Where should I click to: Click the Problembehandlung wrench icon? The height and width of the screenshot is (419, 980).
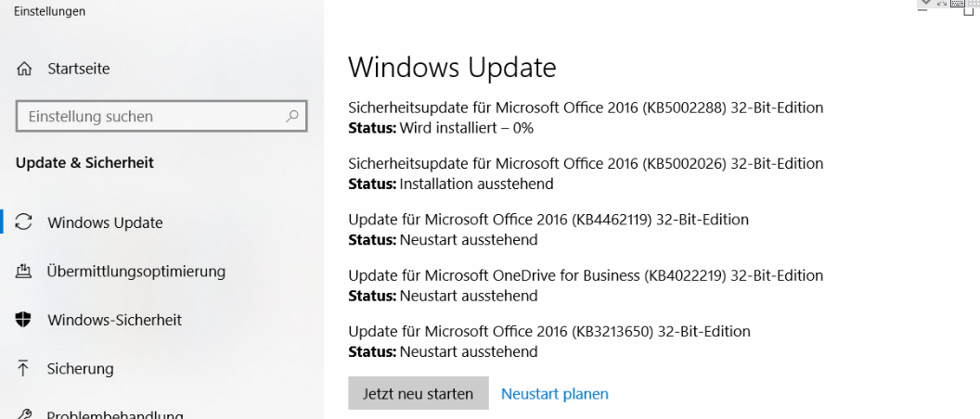click(x=25, y=414)
